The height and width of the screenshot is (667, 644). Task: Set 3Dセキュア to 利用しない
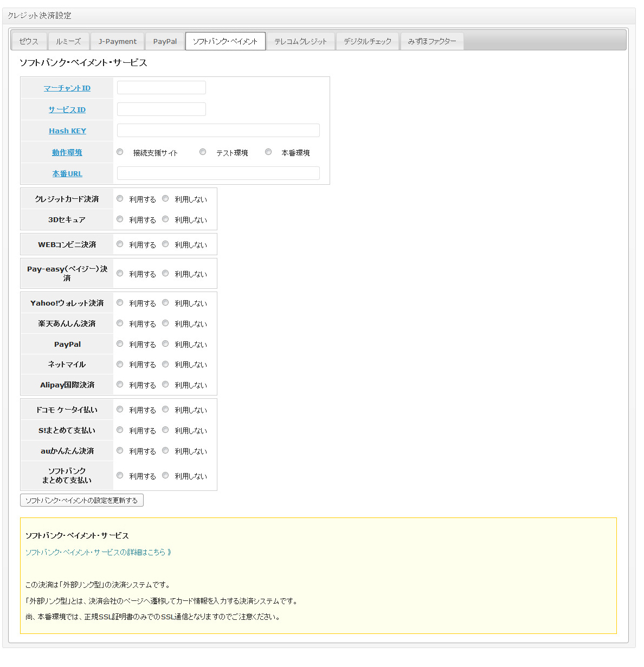pyautogui.click(x=165, y=219)
